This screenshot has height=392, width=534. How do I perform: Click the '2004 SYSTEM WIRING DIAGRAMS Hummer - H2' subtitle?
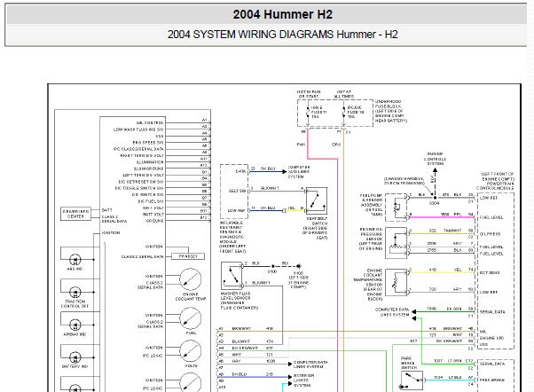coord(282,35)
